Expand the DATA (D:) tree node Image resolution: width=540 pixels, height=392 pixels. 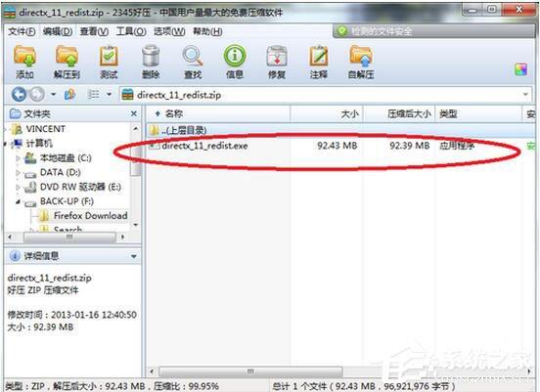[18, 173]
